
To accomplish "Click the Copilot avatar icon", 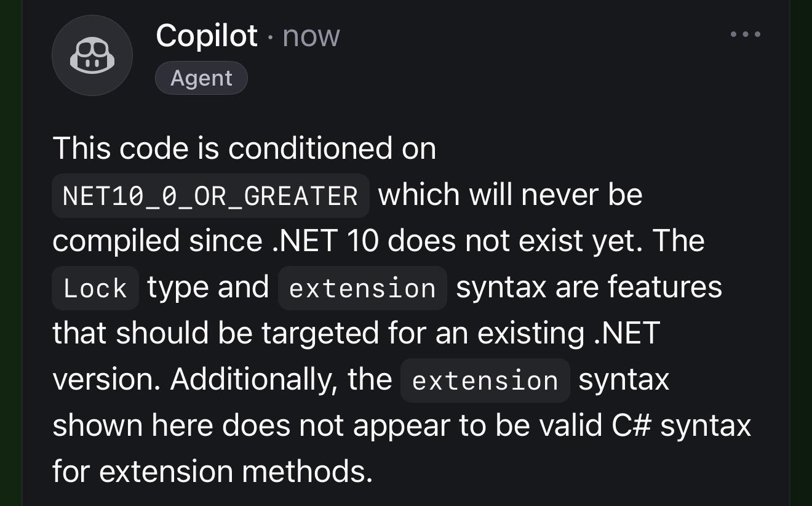I will pyautogui.click(x=92, y=55).
